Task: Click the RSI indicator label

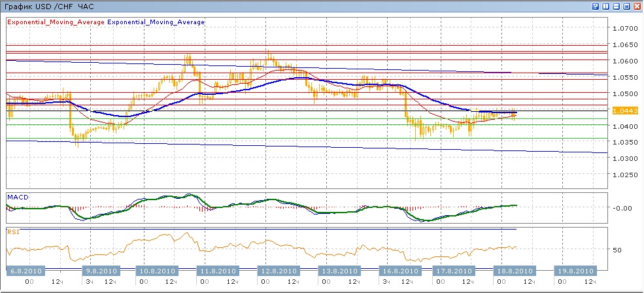Action: pos(13,232)
